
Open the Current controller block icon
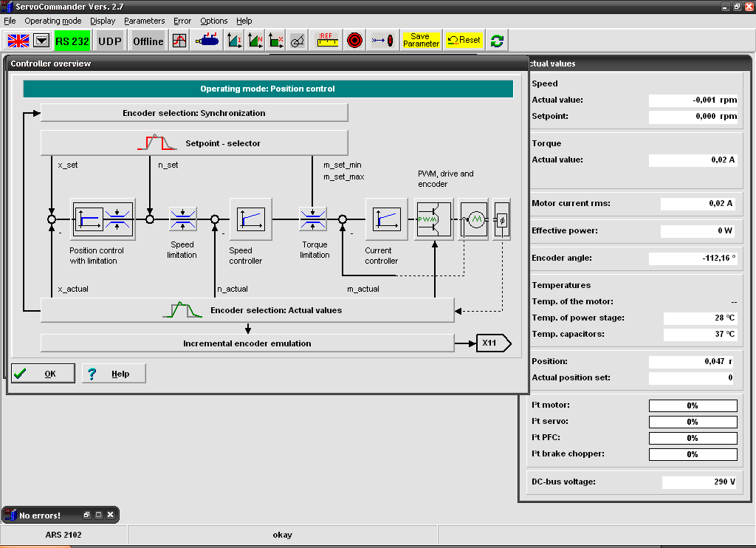[387, 219]
